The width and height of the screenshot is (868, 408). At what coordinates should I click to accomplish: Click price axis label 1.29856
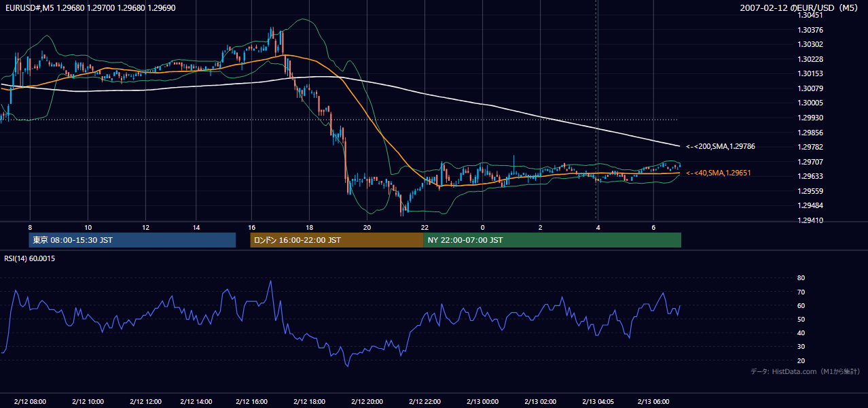coord(810,133)
